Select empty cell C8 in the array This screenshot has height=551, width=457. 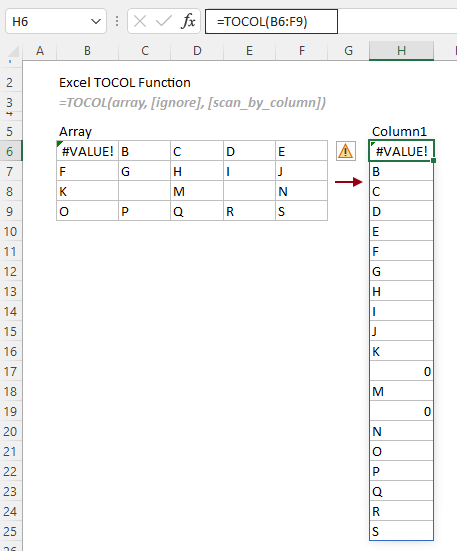point(144,191)
